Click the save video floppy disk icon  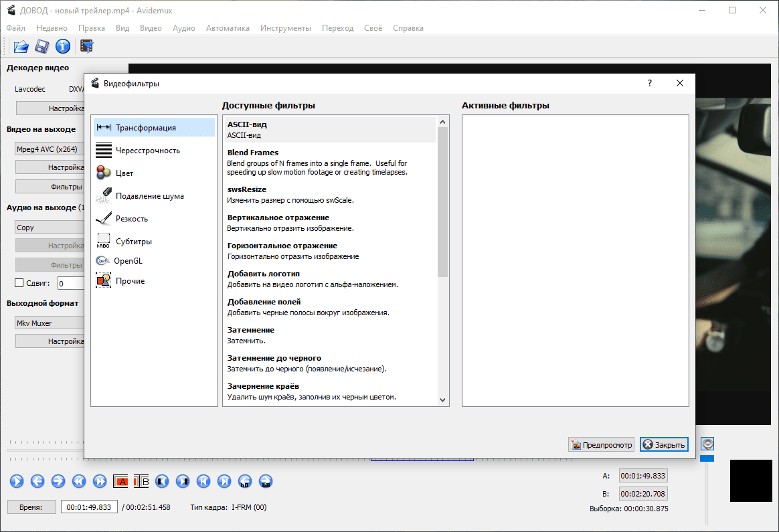pyautogui.click(x=41, y=46)
